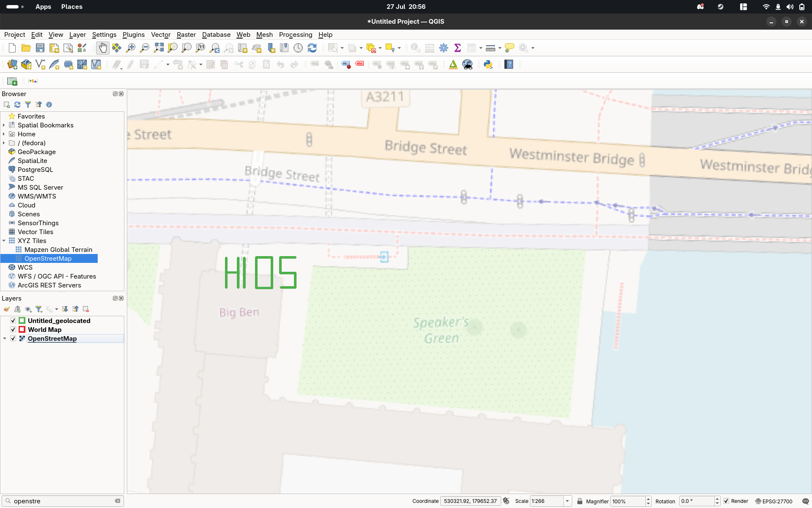812x508 pixels.
Task: Click the map tips speech bubble icon
Action: pos(510,48)
